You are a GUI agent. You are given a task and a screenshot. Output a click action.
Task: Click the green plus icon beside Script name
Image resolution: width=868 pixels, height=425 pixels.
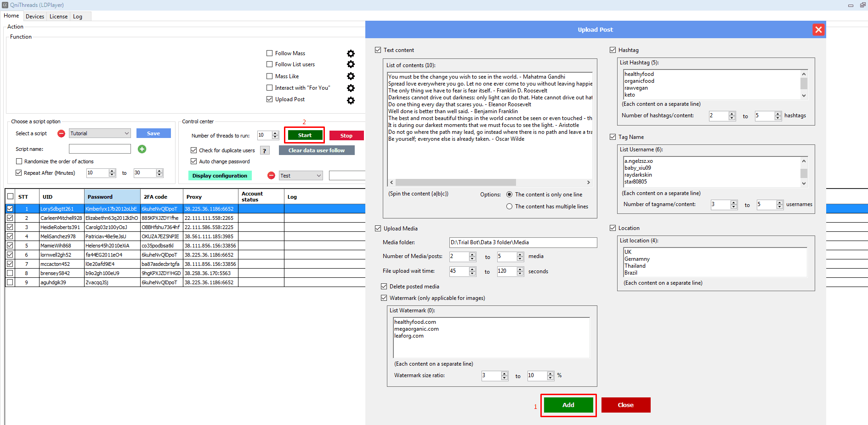(142, 149)
